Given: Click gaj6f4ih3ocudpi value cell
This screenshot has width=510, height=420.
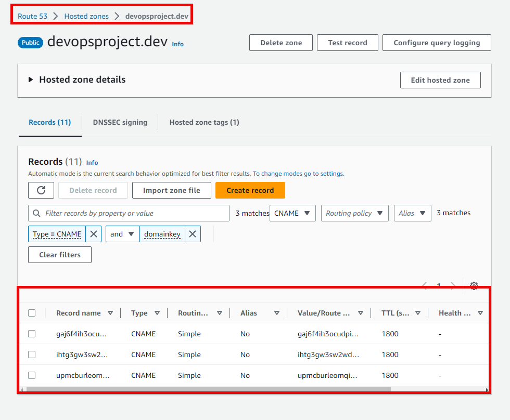Looking at the screenshot, I should (328, 334).
